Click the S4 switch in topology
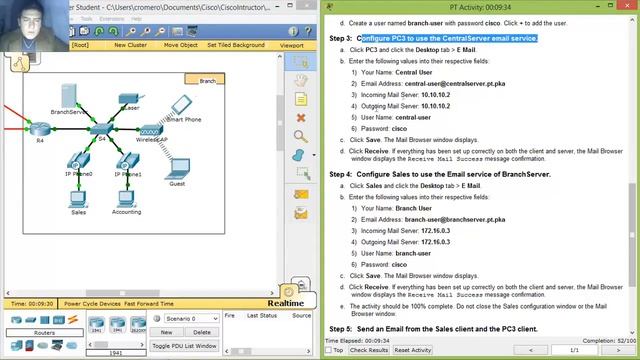The image size is (640, 360). point(101,129)
